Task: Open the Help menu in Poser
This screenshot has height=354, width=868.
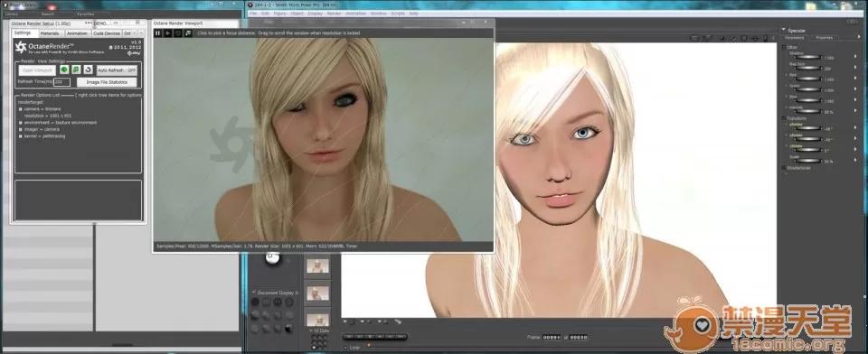Action: tap(413, 13)
